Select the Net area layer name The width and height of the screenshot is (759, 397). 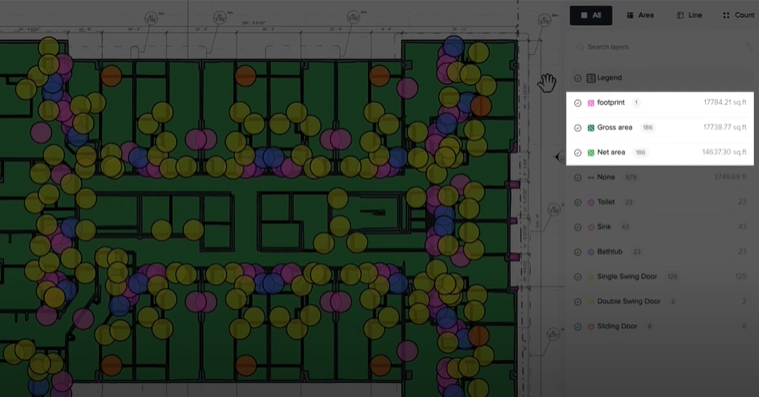click(611, 152)
